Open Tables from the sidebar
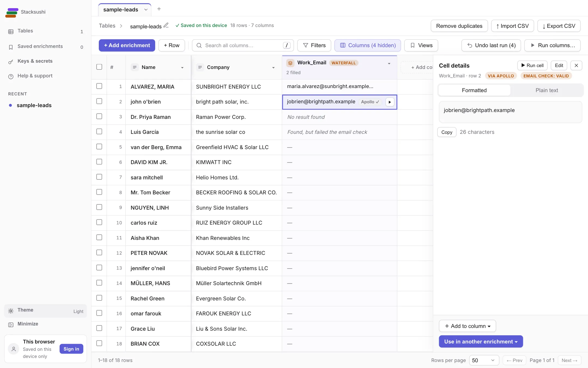 coord(45,31)
